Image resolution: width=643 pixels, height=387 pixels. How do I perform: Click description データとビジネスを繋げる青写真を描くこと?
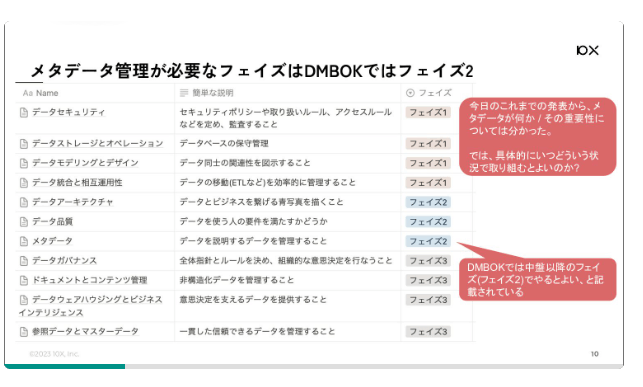click(x=261, y=202)
